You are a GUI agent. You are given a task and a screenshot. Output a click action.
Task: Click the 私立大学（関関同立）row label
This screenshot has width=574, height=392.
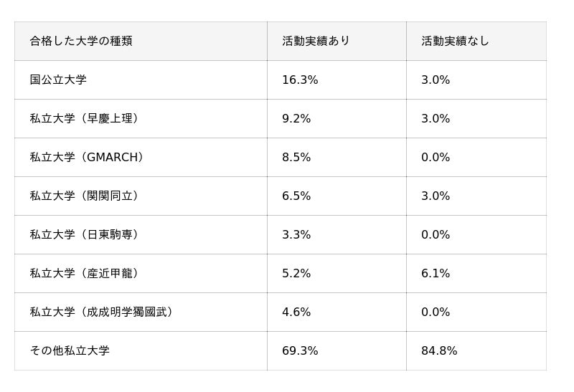pyautogui.click(x=84, y=196)
